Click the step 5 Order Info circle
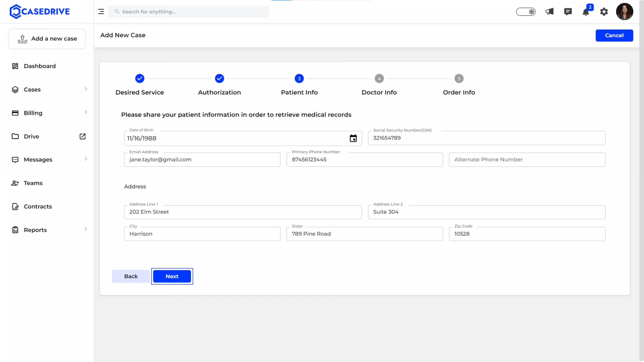Image resolution: width=644 pixels, height=362 pixels. point(459,78)
